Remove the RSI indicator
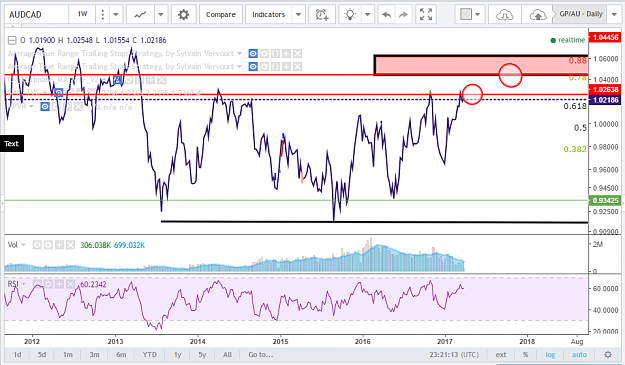Image resolution: width=625 pixels, height=365 pixels. 70,284
